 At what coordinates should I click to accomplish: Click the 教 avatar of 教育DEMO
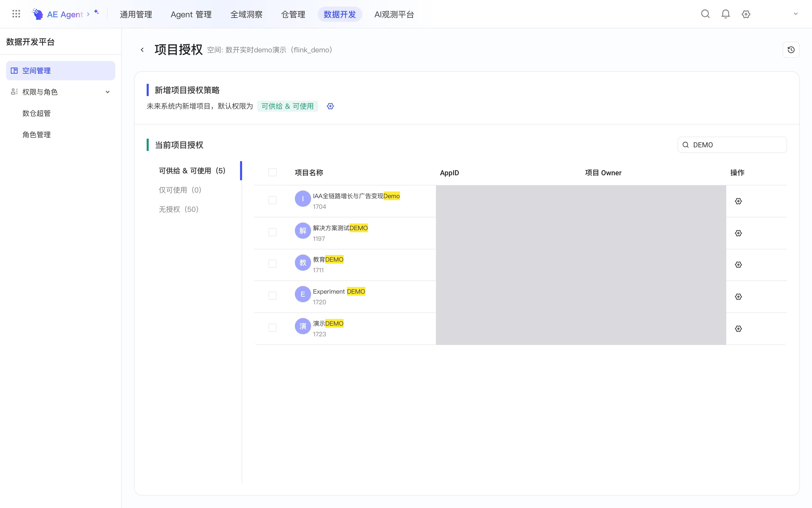303,263
